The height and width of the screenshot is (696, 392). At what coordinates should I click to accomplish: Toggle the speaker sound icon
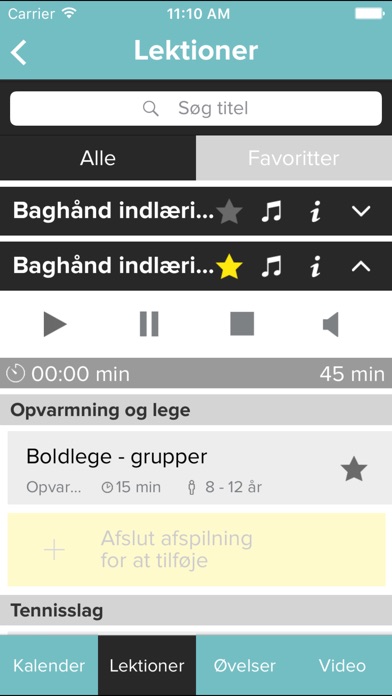pos(331,324)
